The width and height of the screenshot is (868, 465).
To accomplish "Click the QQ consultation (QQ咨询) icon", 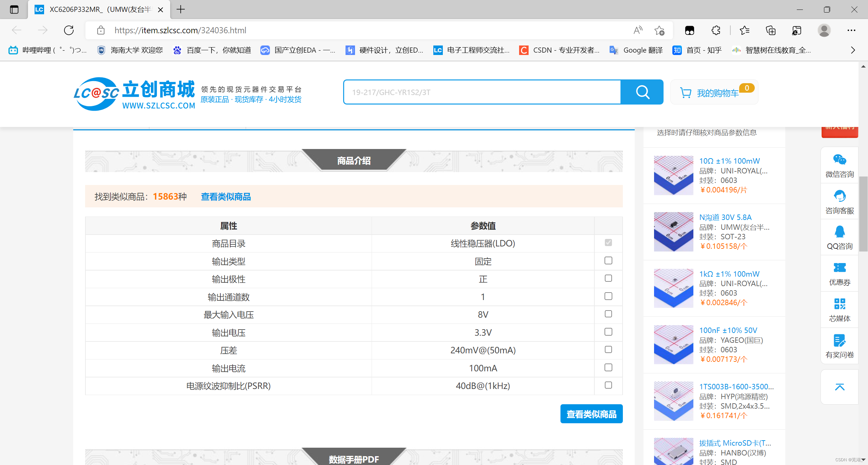I will 840,238.
